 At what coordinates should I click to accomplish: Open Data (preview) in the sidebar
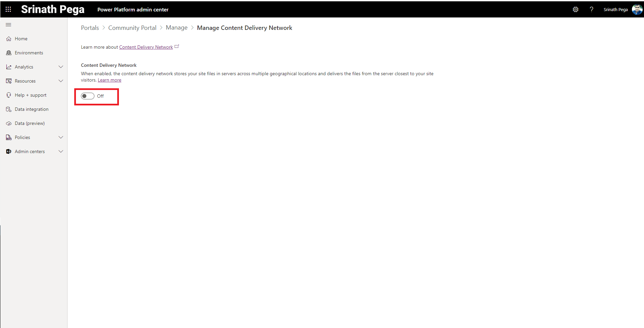click(30, 124)
